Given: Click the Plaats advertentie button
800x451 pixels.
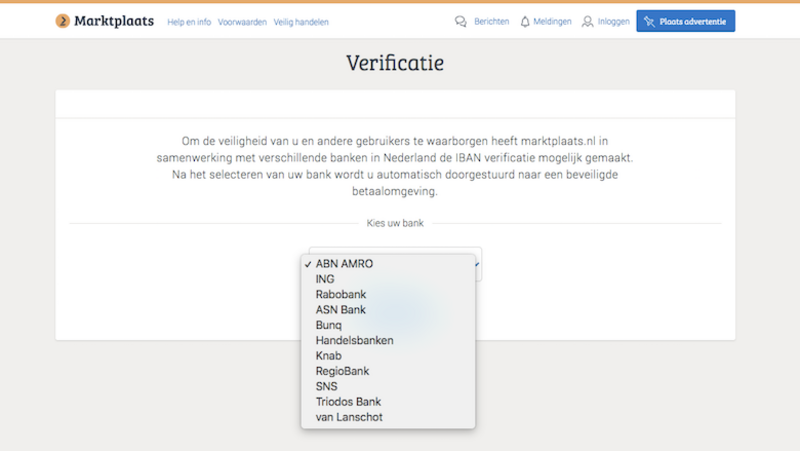Looking at the screenshot, I should 686,21.
